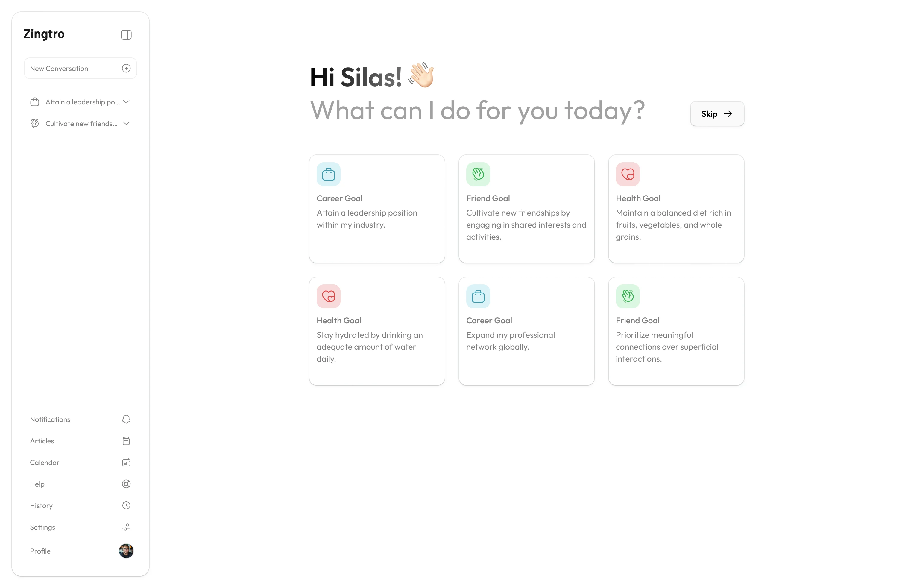Start a New Conversation
This screenshot has height=588, width=905.
59,69
